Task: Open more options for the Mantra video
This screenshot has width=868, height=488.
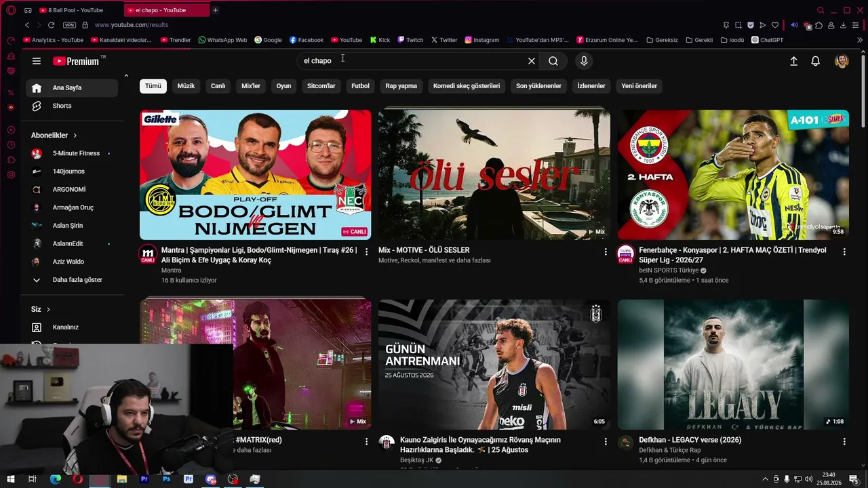Action: [367, 251]
